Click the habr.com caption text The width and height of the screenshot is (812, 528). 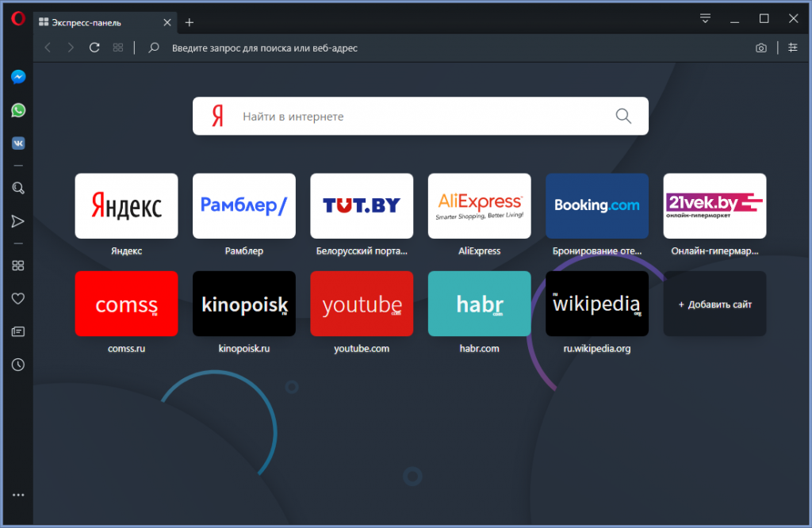[480, 348]
